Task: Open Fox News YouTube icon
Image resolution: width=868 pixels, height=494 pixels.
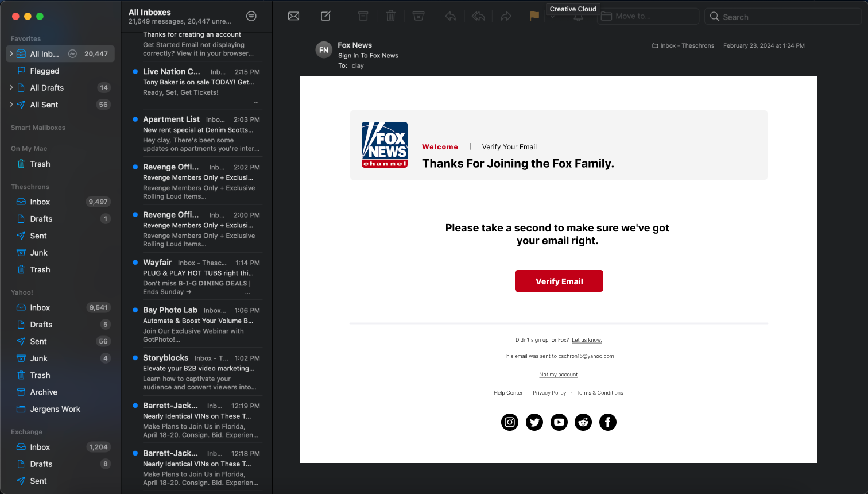Action: tap(559, 422)
